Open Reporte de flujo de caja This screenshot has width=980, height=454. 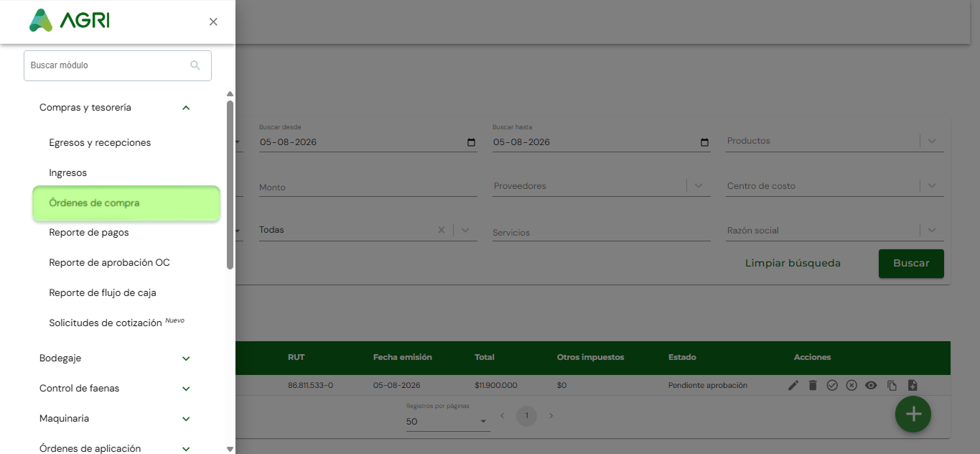click(x=103, y=293)
